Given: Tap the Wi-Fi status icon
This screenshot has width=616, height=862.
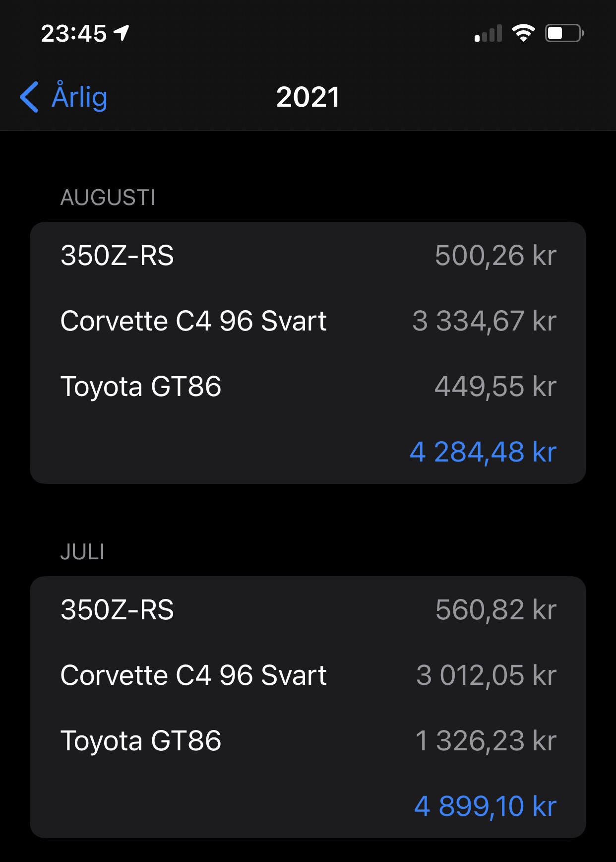Looking at the screenshot, I should coord(523,33).
